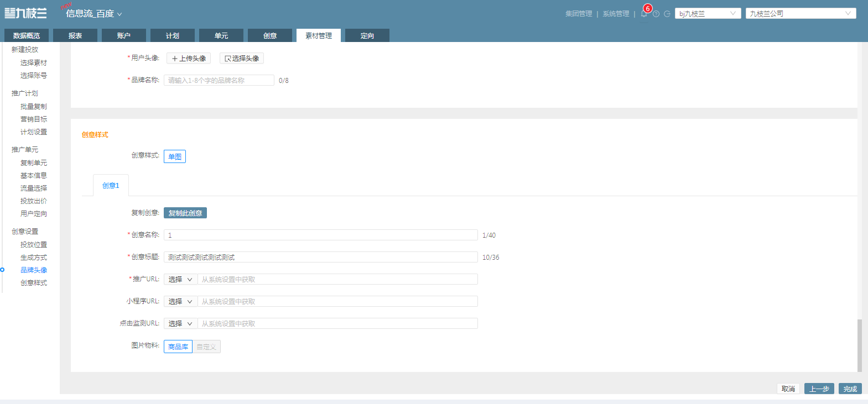This screenshot has width=868, height=404.
Task: Switch to the 报表 tab
Action: coord(75,35)
